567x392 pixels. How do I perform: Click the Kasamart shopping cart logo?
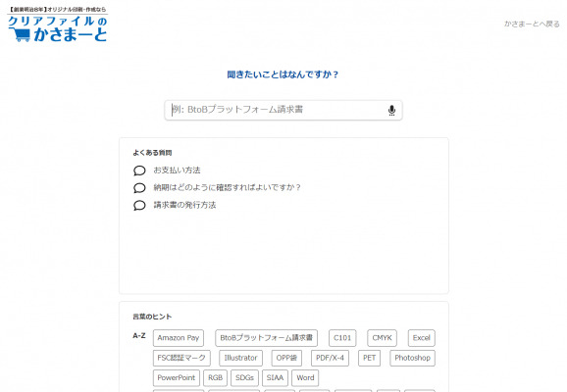click(x=58, y=24)
